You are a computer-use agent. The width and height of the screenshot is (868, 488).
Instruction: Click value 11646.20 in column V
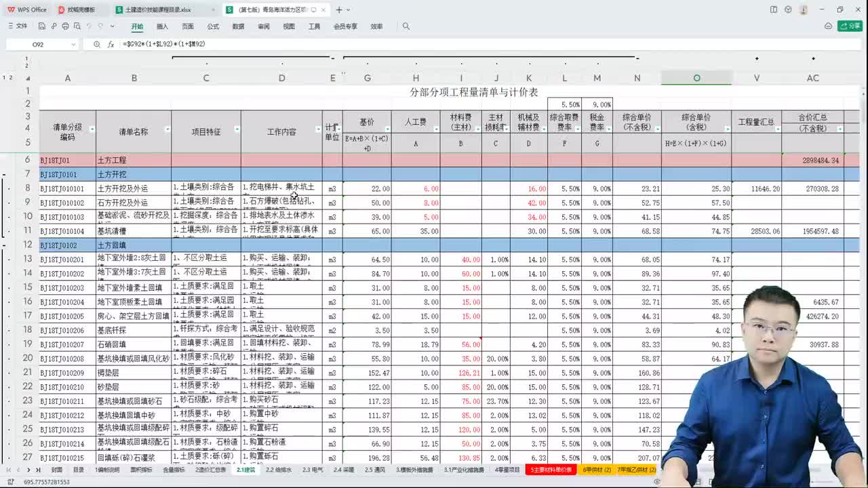pos(757,189)
